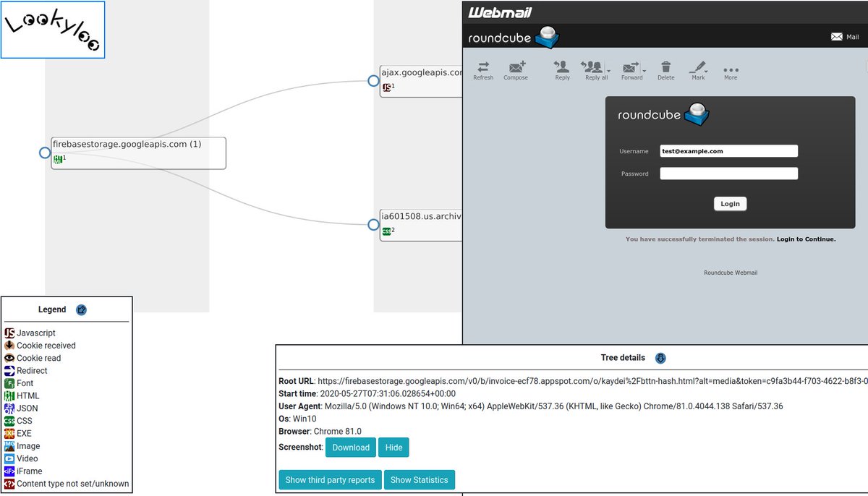Screen dimensions: 868x496
Task: Click the Forward icon
Action: 631,67
